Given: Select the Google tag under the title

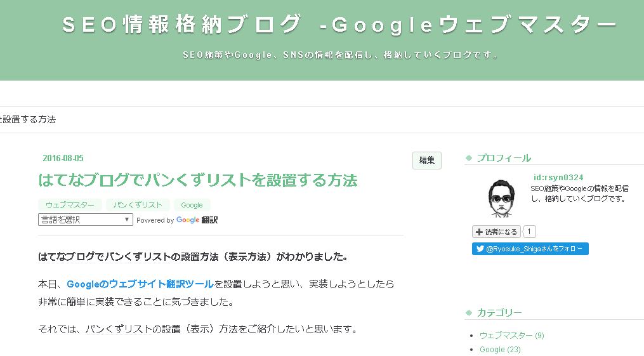Looking at the screenshot, I should pos(192,205).
